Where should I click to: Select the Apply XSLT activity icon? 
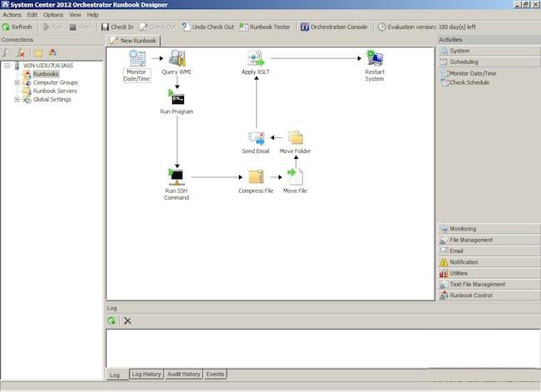click(x=256, y=59)
